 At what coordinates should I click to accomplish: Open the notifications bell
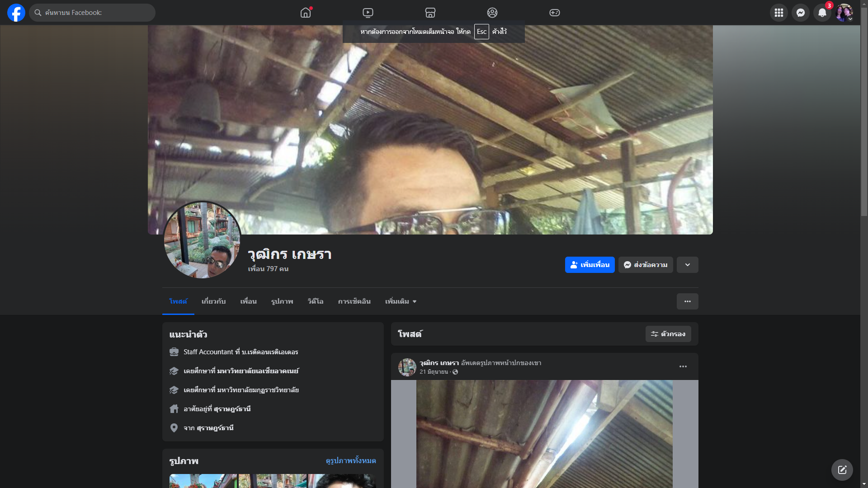click(822, 13)
